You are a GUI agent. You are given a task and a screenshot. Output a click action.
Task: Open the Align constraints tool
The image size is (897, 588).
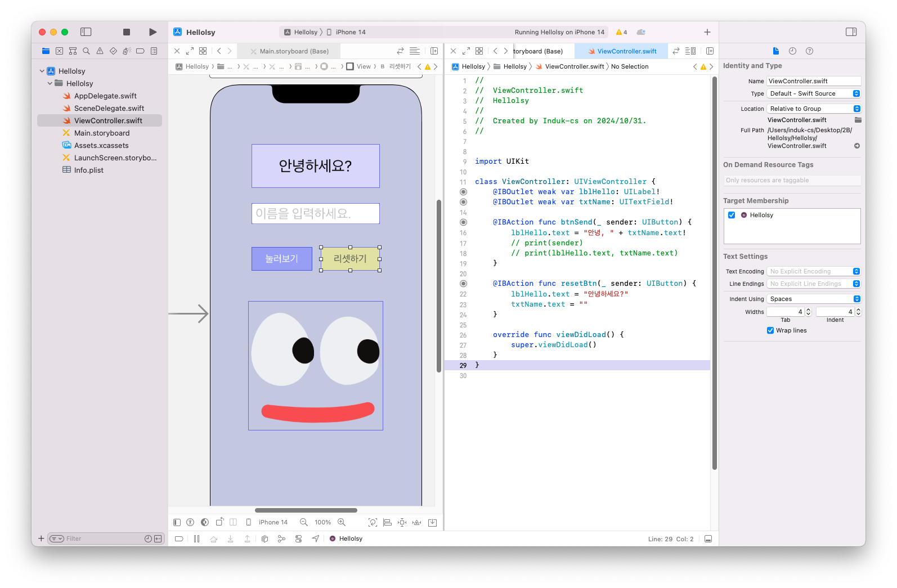pyautogui.click(x=387, y=522)
